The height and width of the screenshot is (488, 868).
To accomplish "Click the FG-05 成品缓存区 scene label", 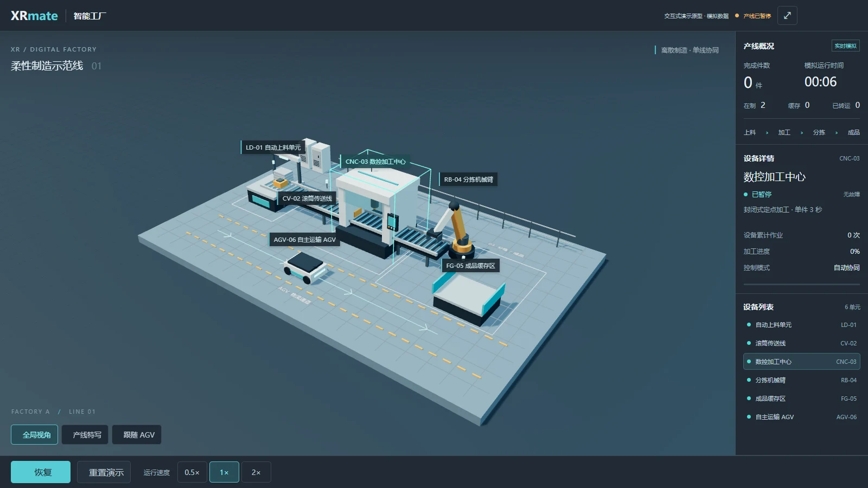I will point(470,266).
